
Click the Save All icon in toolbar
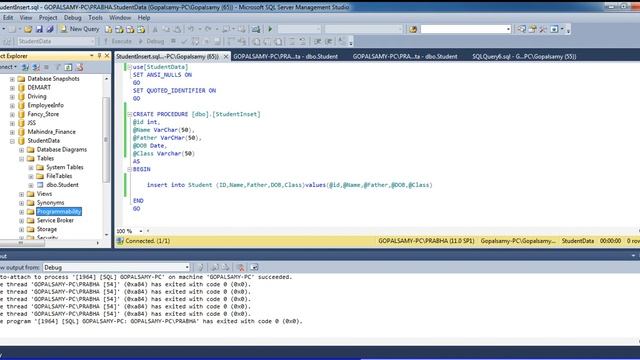click(50, 29)
